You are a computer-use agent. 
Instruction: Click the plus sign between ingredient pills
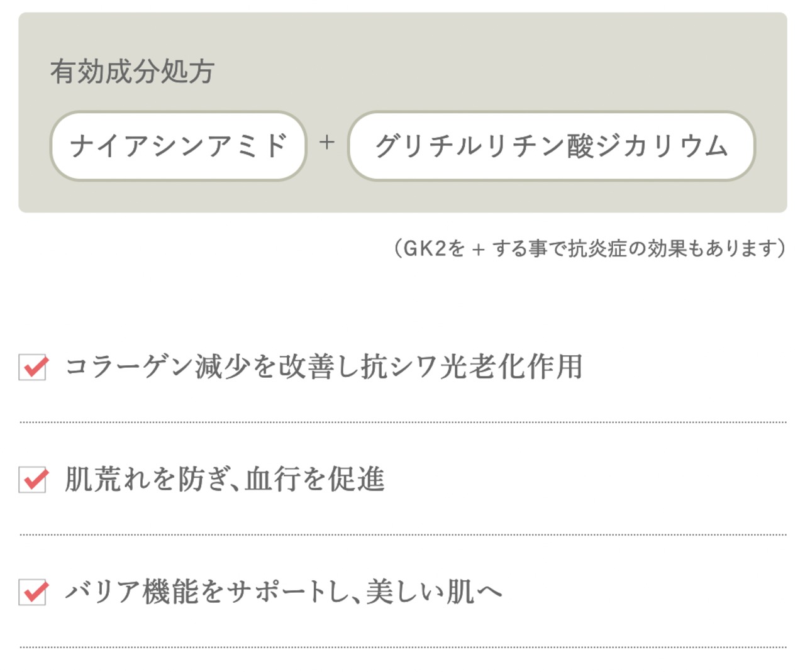coord(326,143)
